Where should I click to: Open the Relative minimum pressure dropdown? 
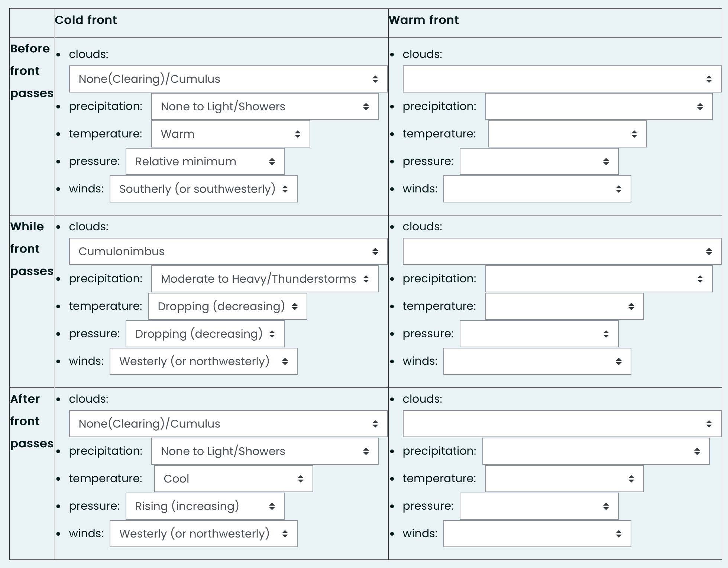click(205, 162)
